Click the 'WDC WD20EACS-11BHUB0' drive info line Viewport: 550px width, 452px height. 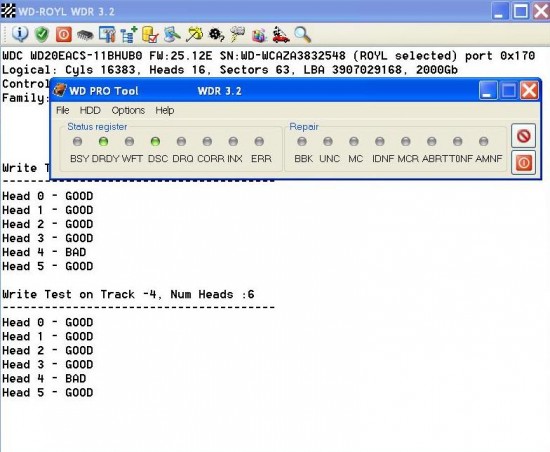click(269, 56)
